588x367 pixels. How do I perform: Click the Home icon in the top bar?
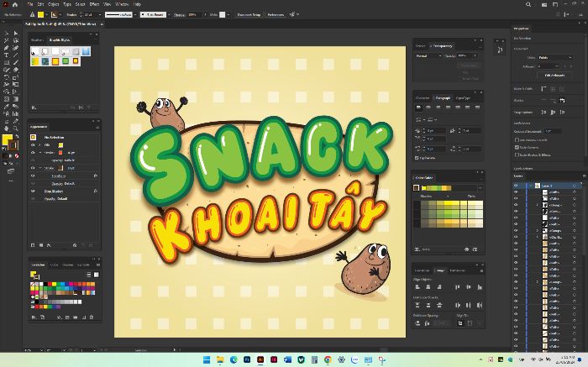[x=15, y=4]
